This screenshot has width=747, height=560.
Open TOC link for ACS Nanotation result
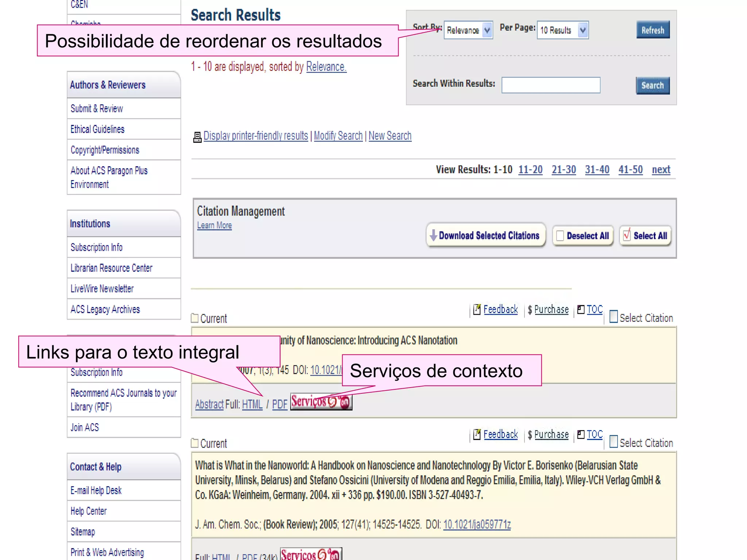(x=595, y=310)
